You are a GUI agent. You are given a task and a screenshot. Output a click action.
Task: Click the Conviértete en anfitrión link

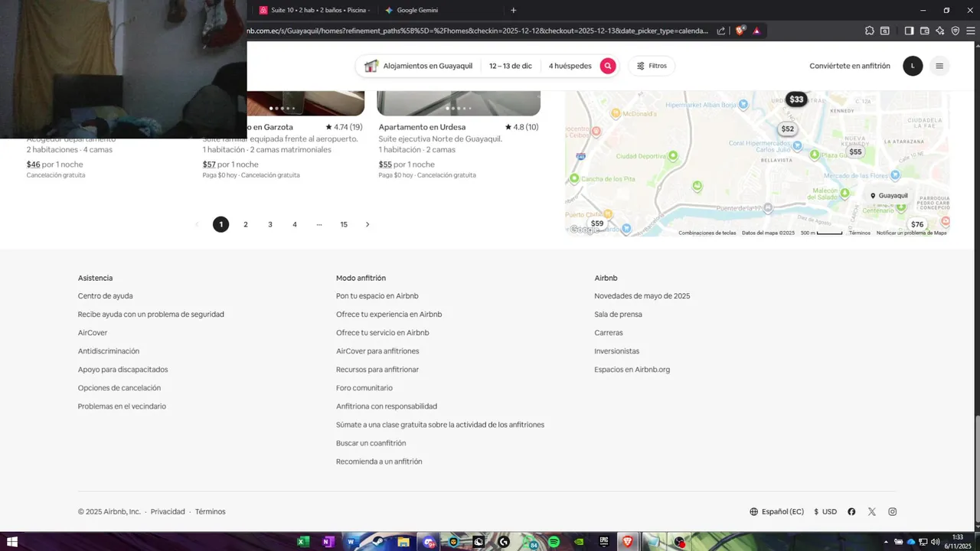click(850, 66)
